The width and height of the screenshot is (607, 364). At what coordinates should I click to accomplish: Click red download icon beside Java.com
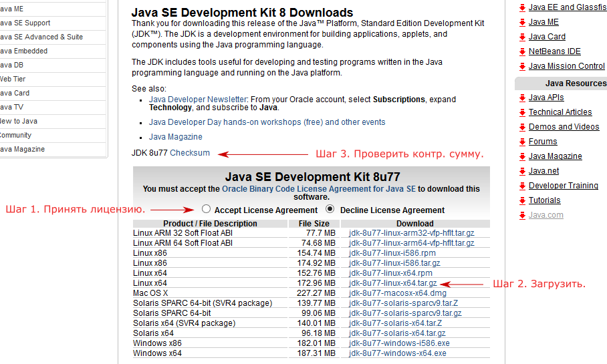(x=522, y=216)
